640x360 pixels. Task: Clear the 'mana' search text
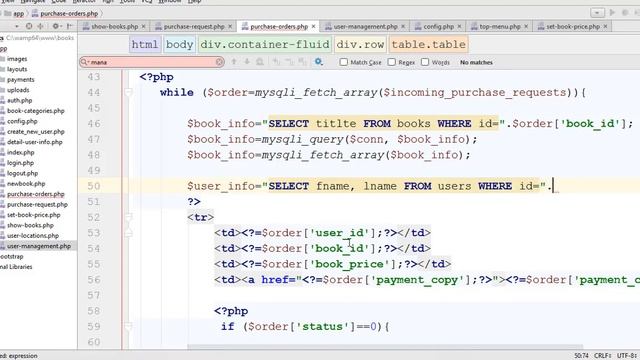219,62
